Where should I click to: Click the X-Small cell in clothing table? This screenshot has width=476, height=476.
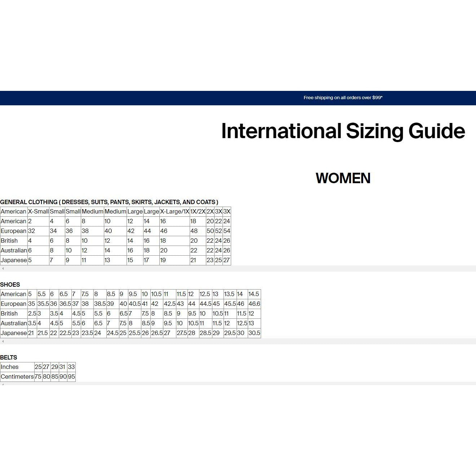tap(38, 212)
